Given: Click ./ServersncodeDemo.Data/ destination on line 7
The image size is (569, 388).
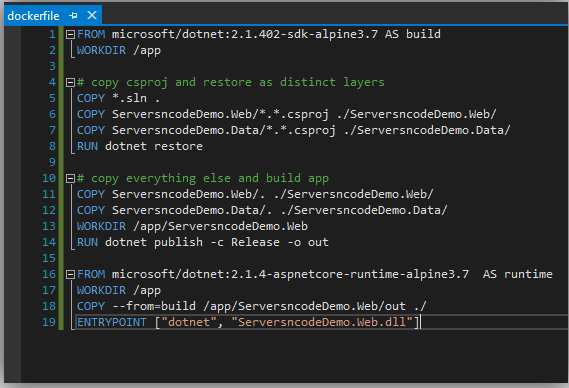Looking at the screenshot, I should pyautogui.click(x=427, y=130).
